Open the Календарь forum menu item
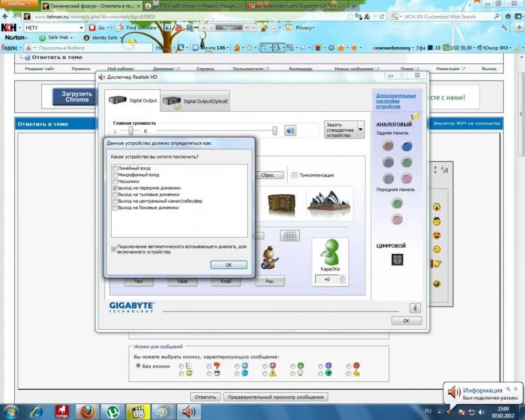This screenshot has width=525, height=420. point(301,69)
